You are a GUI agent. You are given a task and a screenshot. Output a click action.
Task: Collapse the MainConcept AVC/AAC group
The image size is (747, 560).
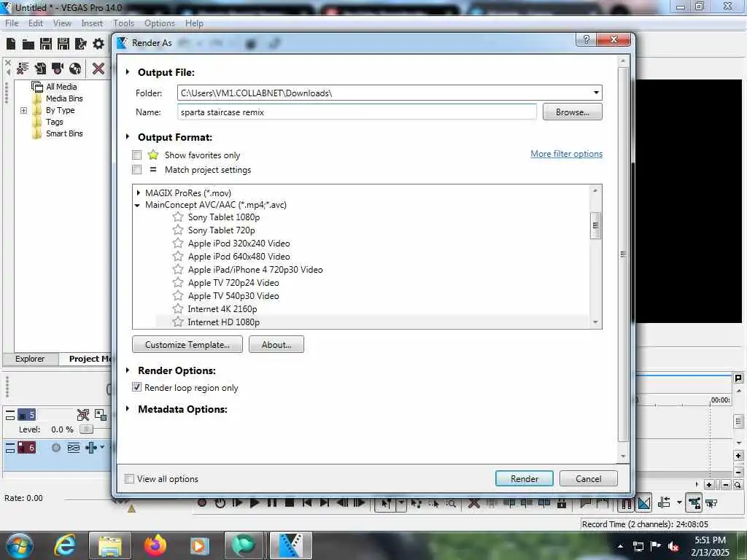(x=137, y=205)
